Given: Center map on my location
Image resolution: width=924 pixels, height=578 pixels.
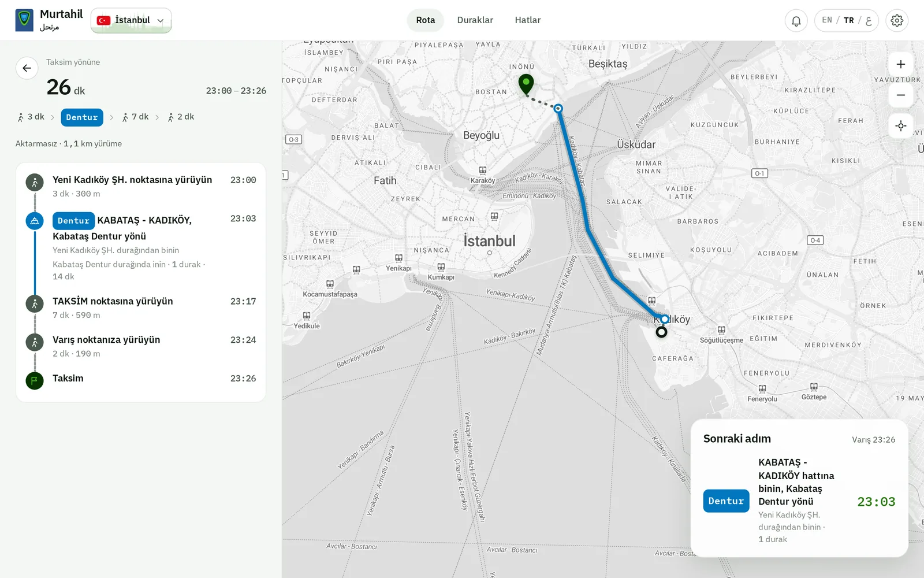Looking at the screenshot, I should (x=901, y=126).
